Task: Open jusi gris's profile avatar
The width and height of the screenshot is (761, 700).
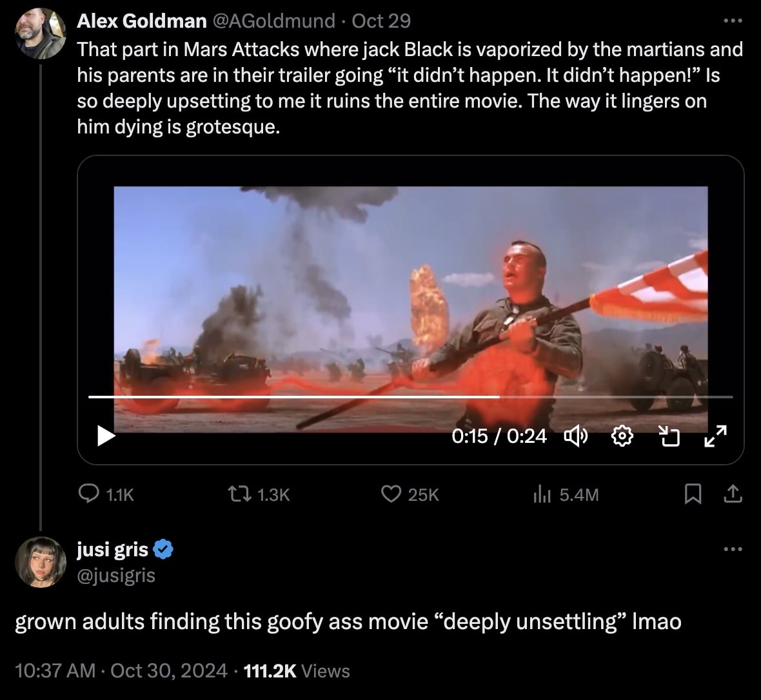Action: click(41, 561)
